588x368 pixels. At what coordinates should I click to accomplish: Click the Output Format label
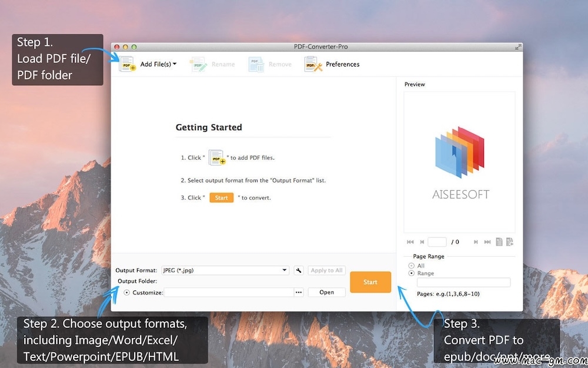pyautogui.click(x=136, y=270)
